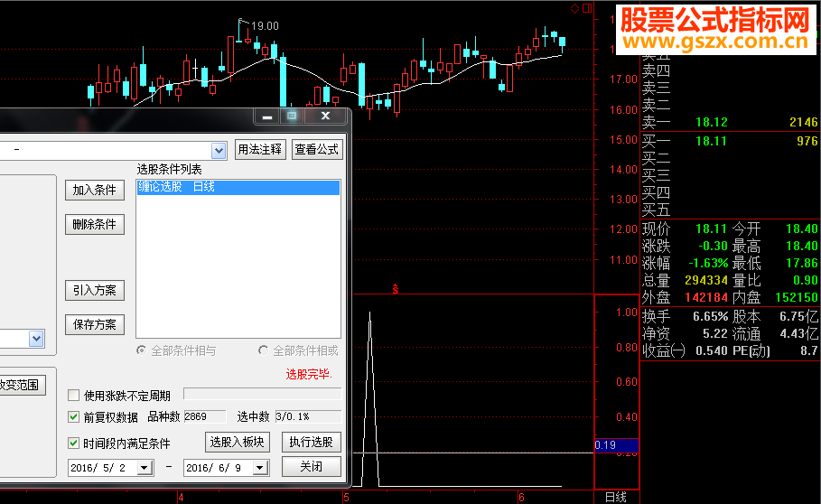Click 净资 value 5.22
This screenshot has width=821, height=504.
tap(714, 333)
